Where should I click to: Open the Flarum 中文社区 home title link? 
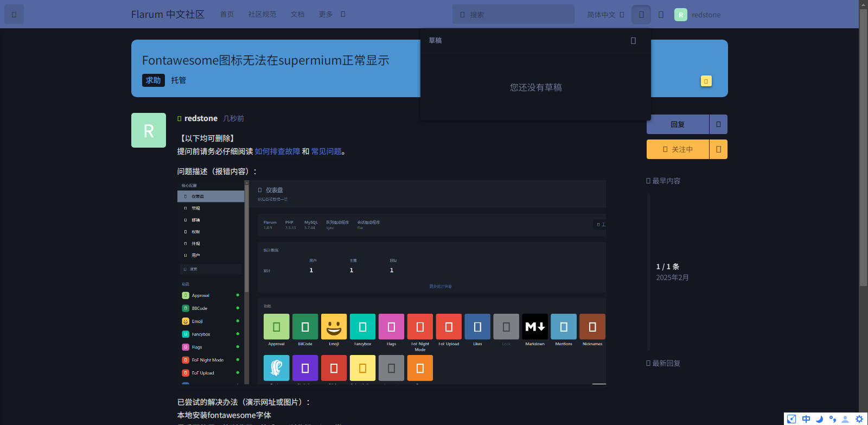click(168, 15)
